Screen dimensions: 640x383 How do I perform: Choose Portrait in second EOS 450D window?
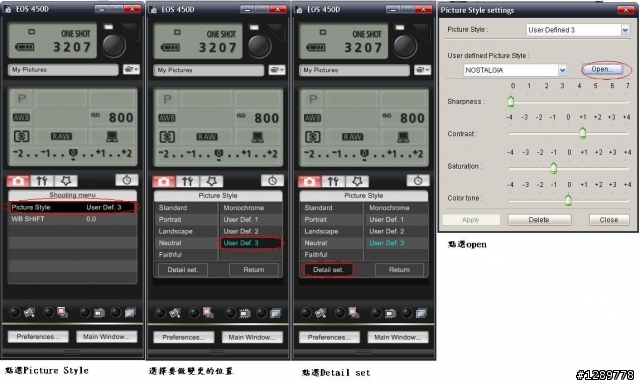(x=186, y=219)
